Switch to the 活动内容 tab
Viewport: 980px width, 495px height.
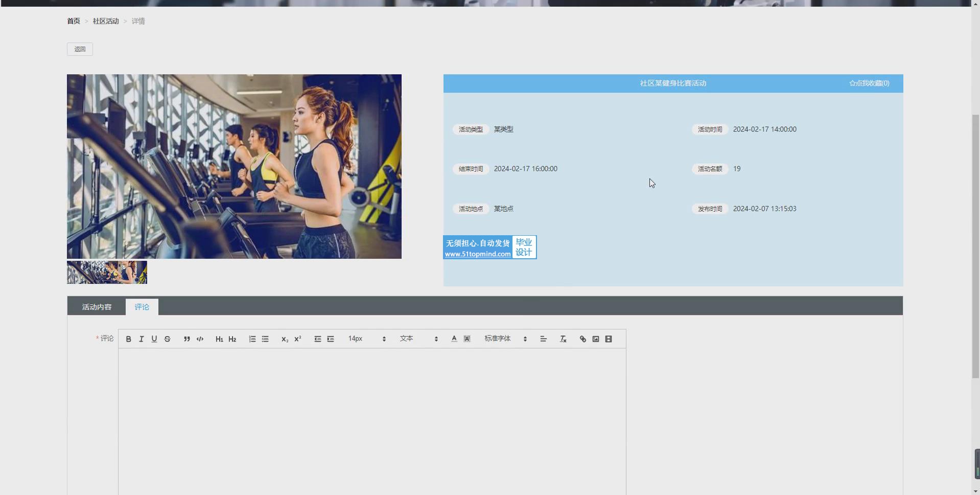(x=97, y=307)
